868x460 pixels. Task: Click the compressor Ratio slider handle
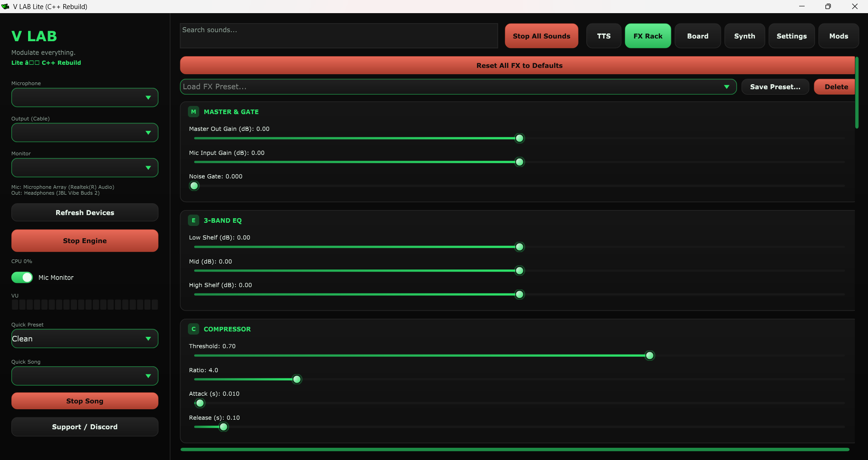(297, 379)
